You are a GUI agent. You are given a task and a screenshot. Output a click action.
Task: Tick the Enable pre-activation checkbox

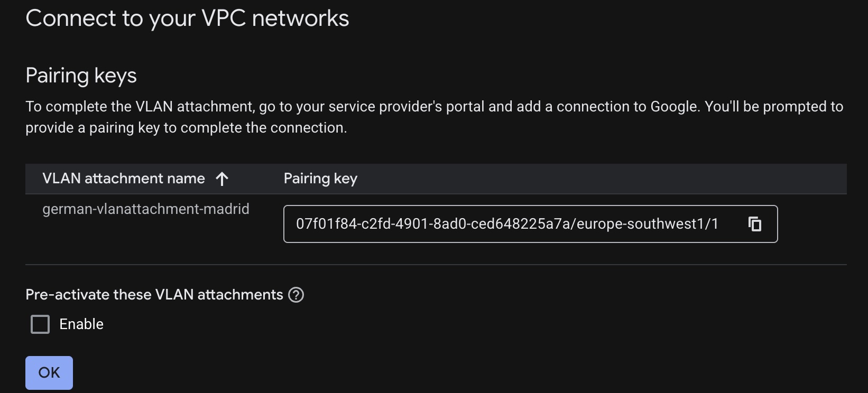40,324
